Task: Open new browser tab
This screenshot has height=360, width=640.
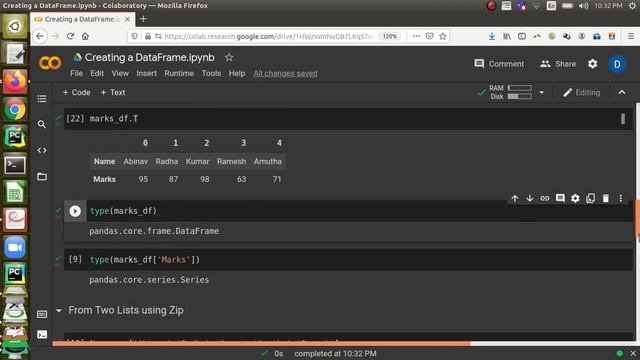Action: pos(143,19)
